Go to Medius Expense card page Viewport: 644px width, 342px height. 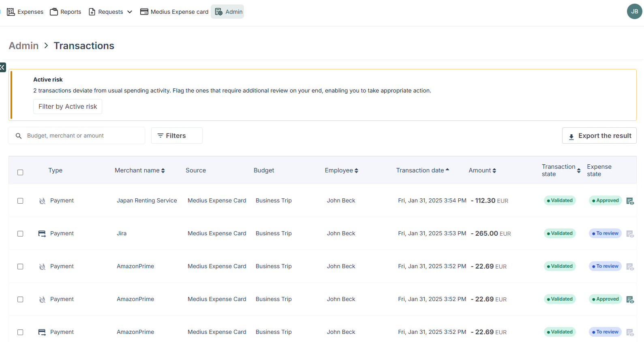(174, 12)
